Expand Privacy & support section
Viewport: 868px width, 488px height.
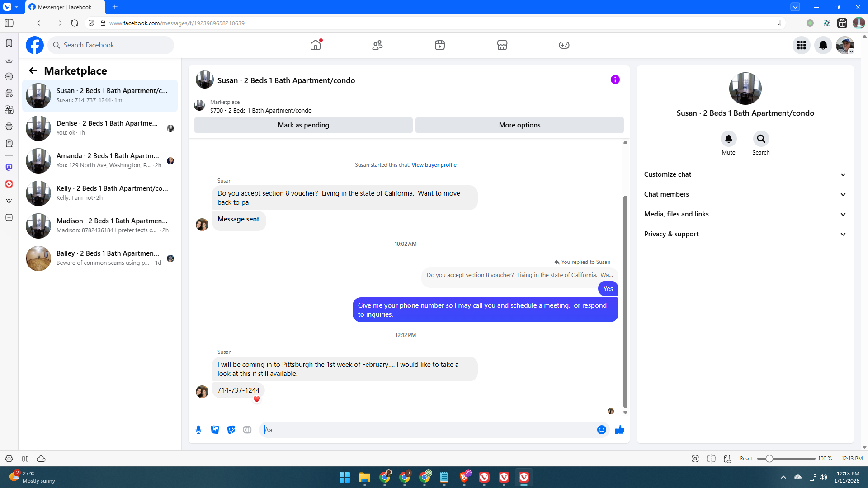745,234
